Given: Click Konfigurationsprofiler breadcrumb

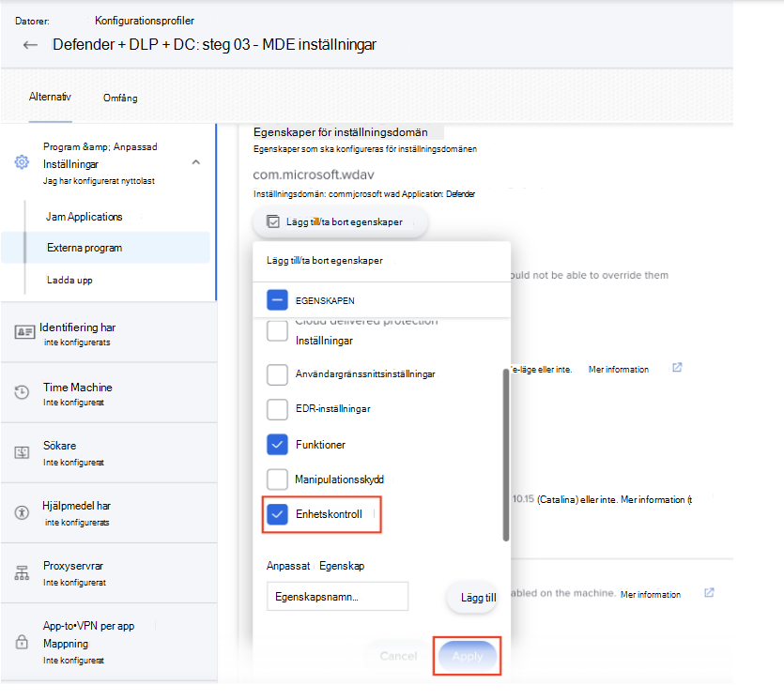Looking at the screenshot, I should pos(145,21).
